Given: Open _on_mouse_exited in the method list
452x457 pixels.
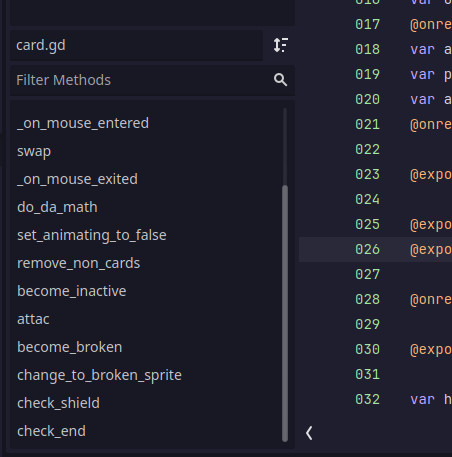Looking at the screenshot, I should (77, 179).
